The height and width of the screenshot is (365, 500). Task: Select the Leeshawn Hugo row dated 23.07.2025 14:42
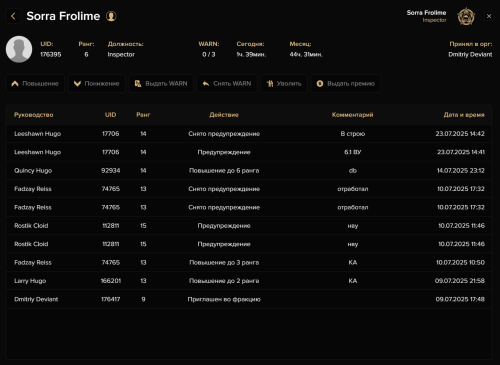coord(249,134)
